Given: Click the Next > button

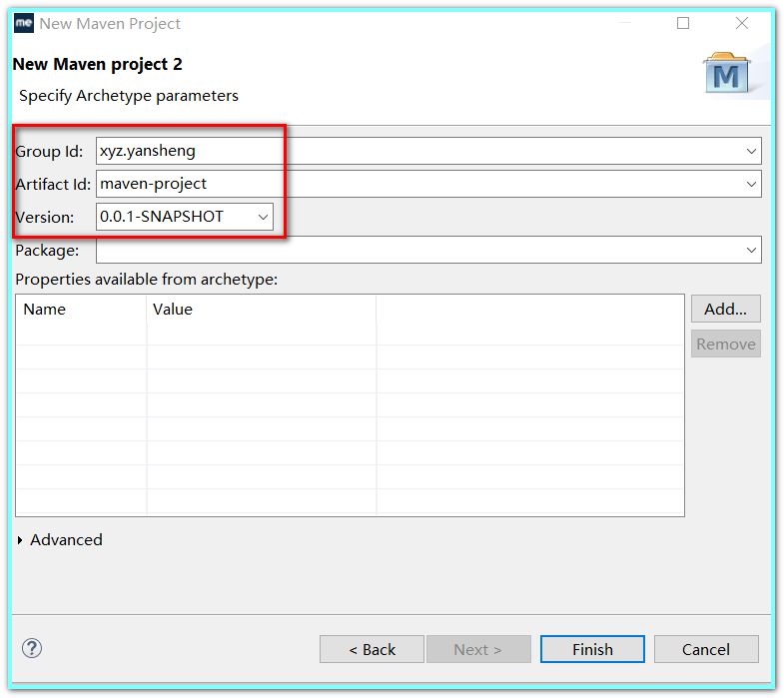Looking at the screenshot, I should [x=478, y=649].
